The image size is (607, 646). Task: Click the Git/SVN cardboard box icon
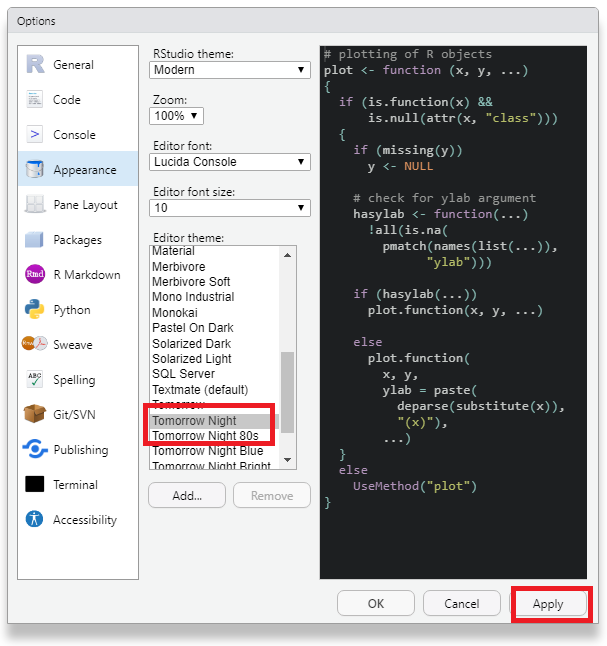click(x=35, y=414)
